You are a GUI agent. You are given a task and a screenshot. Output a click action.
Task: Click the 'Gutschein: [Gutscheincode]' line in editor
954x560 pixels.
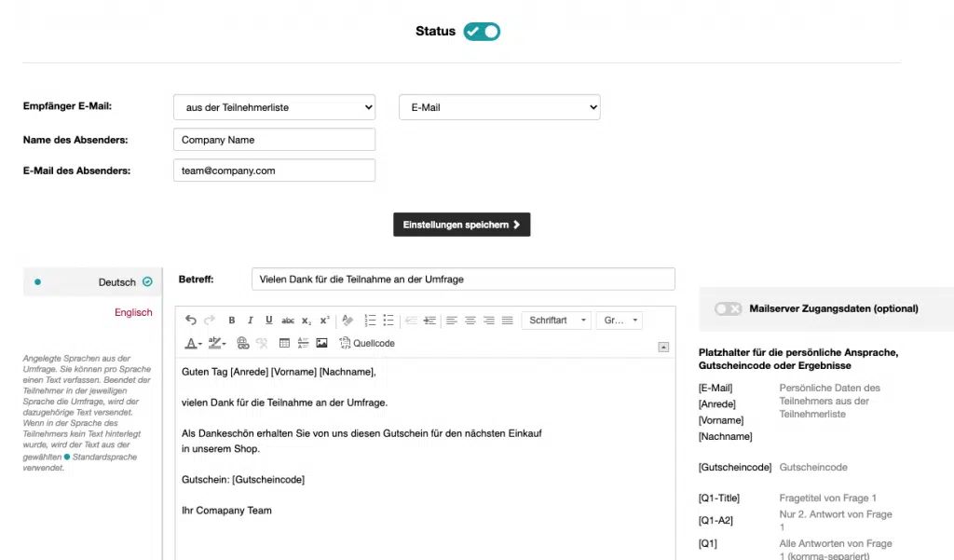[243, 480]
